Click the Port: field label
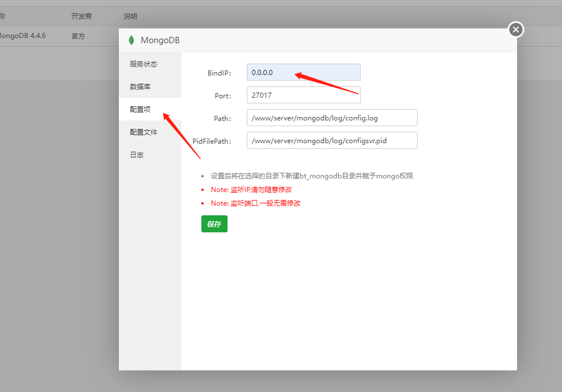 (x=223, y=96)
